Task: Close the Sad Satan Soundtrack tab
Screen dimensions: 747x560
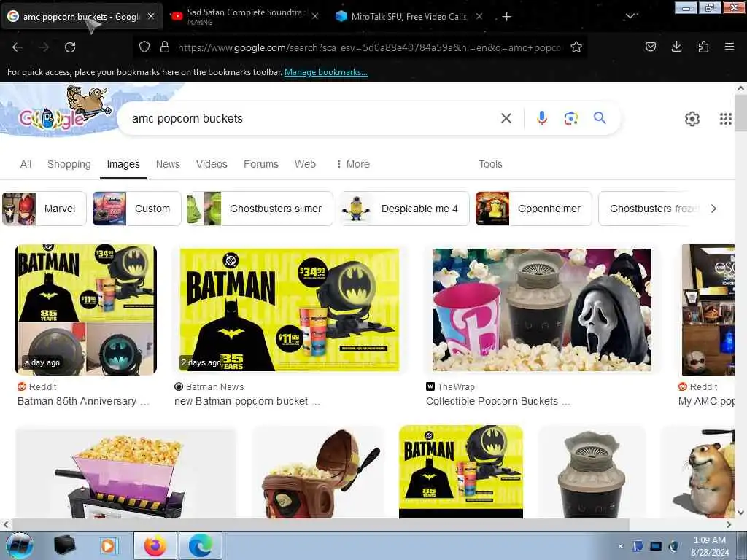Action: click(315, 16)
